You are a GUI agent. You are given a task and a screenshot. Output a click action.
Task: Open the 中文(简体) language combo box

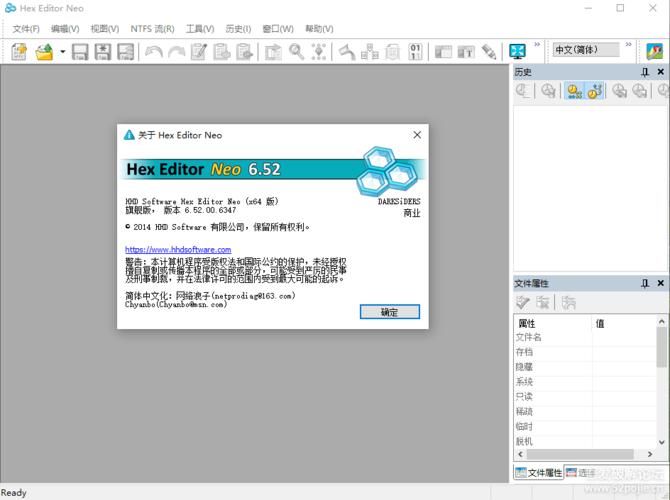click(585, 50)
